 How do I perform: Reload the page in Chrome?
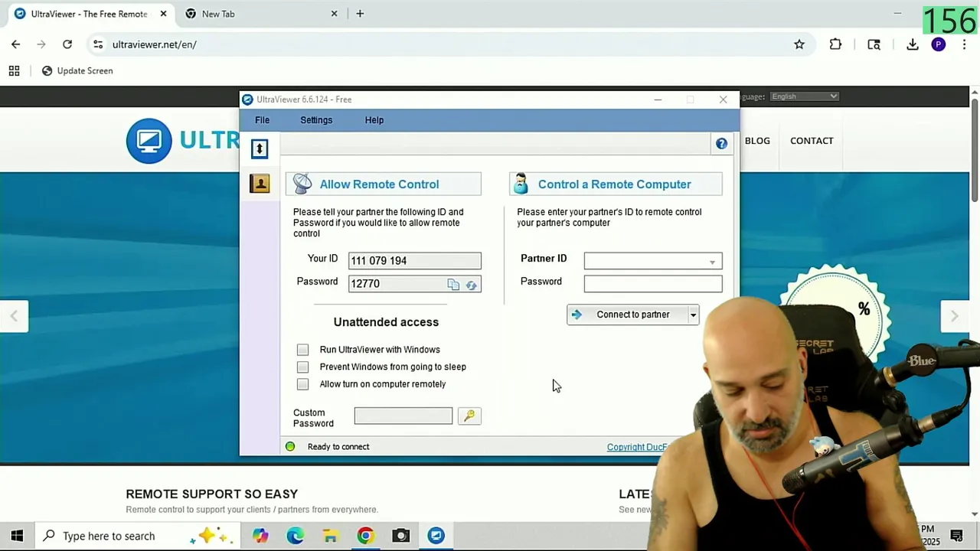67,44
